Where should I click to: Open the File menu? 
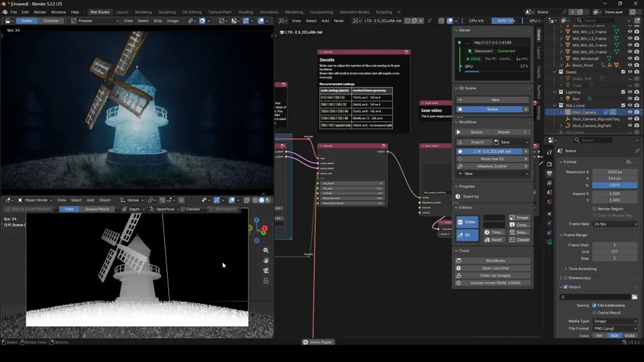coord(13,12)
